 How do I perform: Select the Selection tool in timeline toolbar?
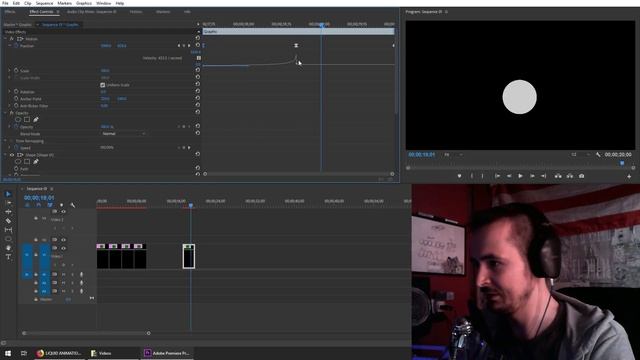(x=8, y=194)
